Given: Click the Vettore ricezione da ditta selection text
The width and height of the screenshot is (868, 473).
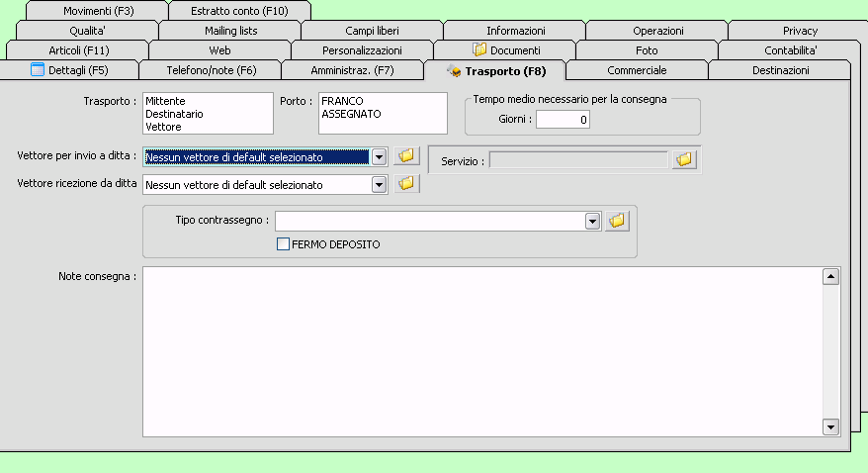Looking at the screenshot, I should (x=234, y=185).
